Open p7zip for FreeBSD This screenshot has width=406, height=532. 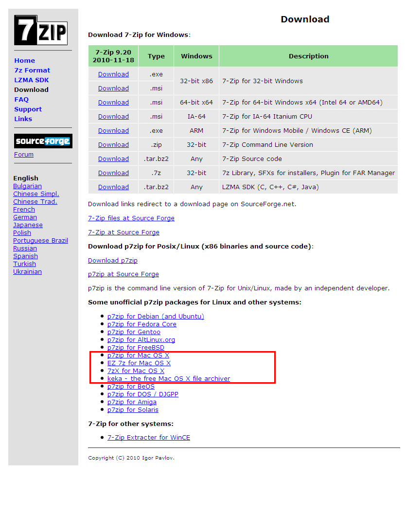tap(136, 347)
